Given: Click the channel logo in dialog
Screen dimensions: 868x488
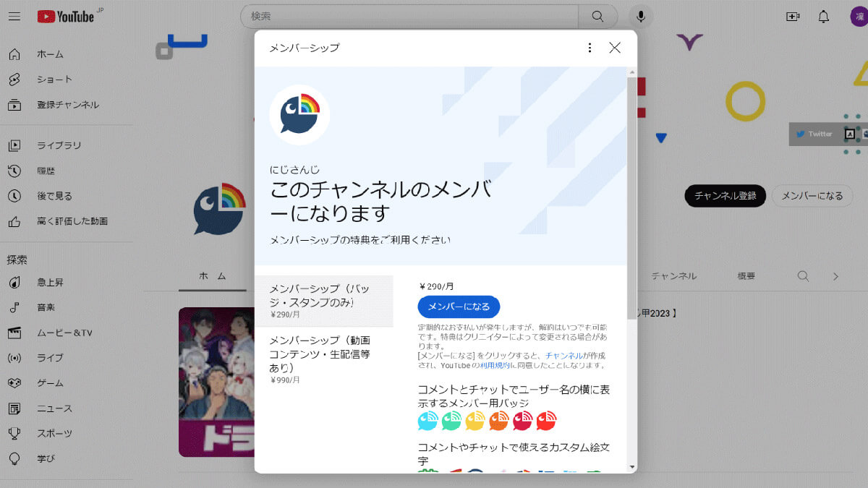Looking at the screenshot, I should pos(299,115).
